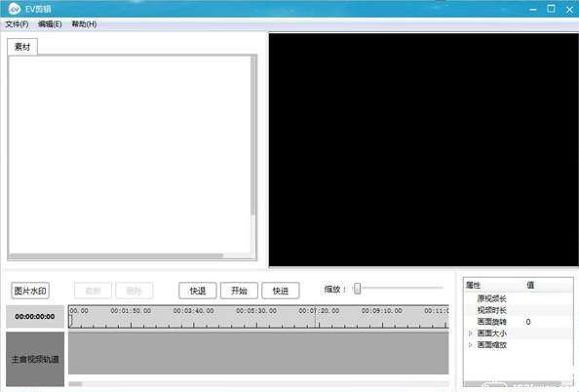Open the 文件(F) menu
Image resolution: width=579 pixels, height=392 pixels.
pyautogui.click(x=17, y=24)
